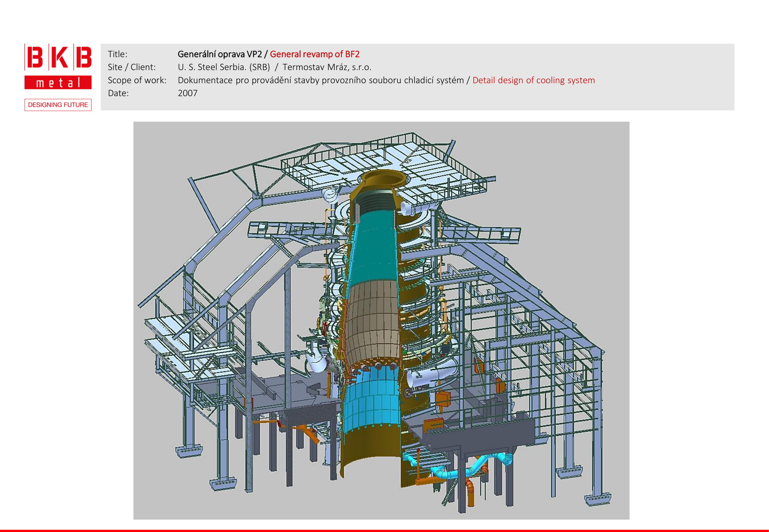Click the 'Site / Client:' label
Image resolution: width=769 pixels, height=532 pixels.
tap(132, 67)
